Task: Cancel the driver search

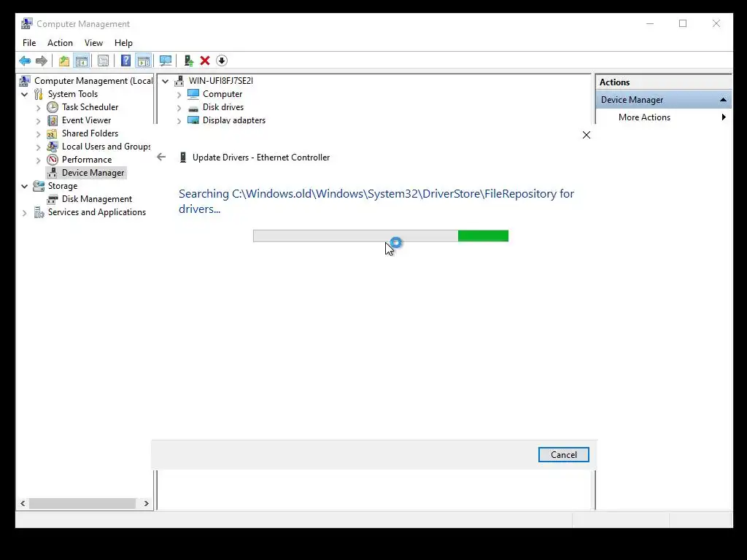Action: (x=564, y=455)
